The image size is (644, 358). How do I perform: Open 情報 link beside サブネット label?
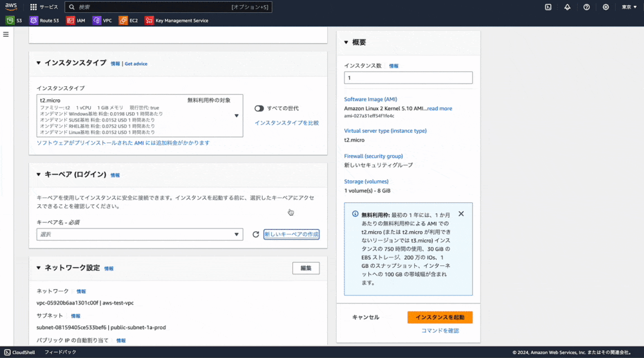tap(75, 316)
